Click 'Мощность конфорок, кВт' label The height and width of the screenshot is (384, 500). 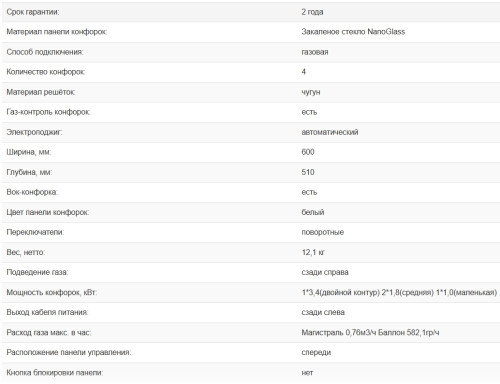pyautogui.click(x=52, y=292)
